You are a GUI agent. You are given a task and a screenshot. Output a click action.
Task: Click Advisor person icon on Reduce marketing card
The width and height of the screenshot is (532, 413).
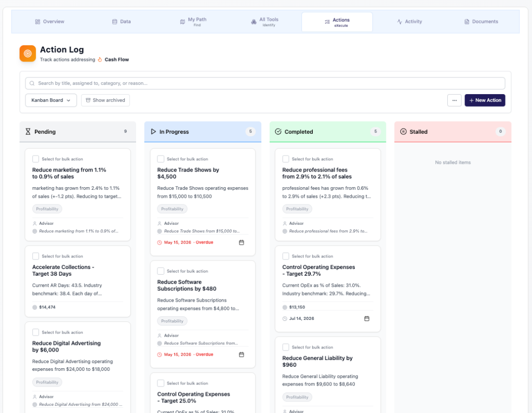tap(35, 224)
